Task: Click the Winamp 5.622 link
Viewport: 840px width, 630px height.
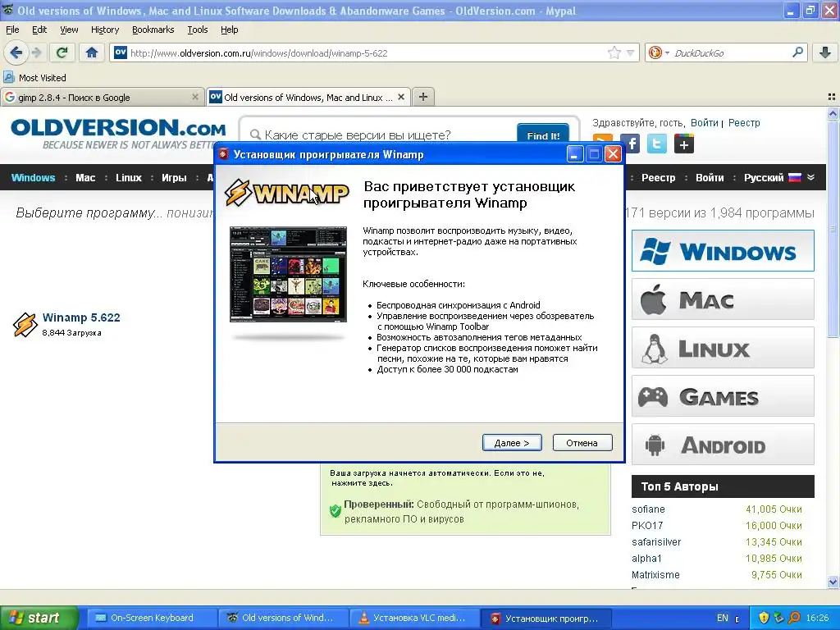Action: (81, 317)
